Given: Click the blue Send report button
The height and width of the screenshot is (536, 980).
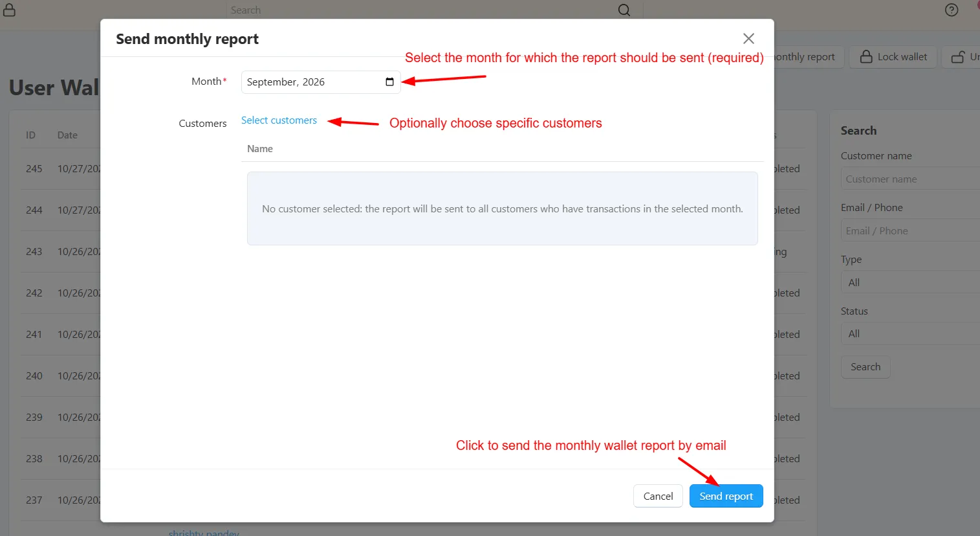Looking at the screenshot, I should [x=726, y=496].
